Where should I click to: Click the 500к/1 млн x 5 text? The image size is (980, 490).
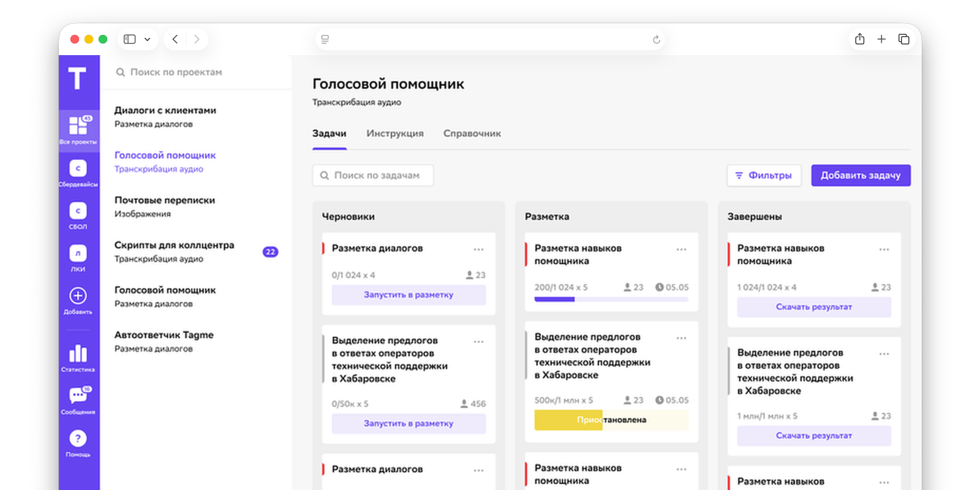pyautogui.click(x=563, y=400)
